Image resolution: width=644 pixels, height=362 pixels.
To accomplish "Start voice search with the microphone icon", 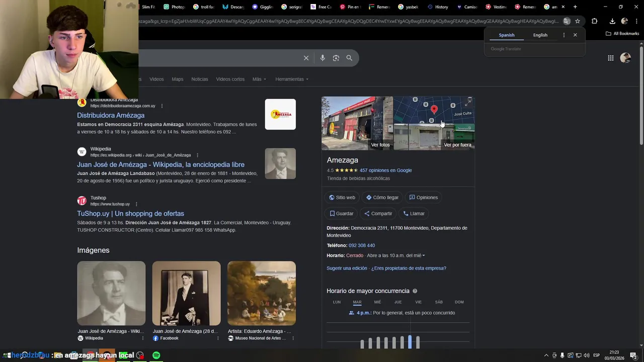I will point(323,58).
